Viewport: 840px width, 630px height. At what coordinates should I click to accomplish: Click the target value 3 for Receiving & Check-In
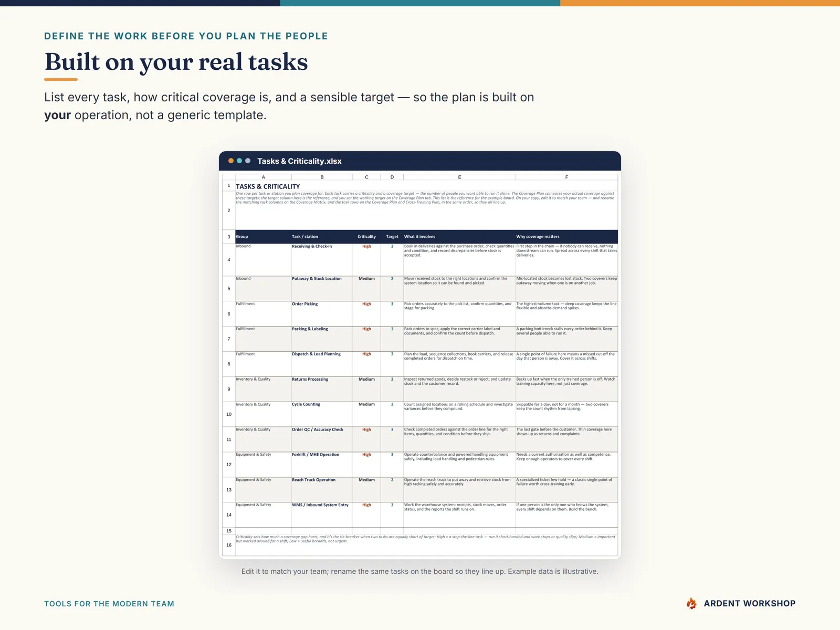point(392,259)
